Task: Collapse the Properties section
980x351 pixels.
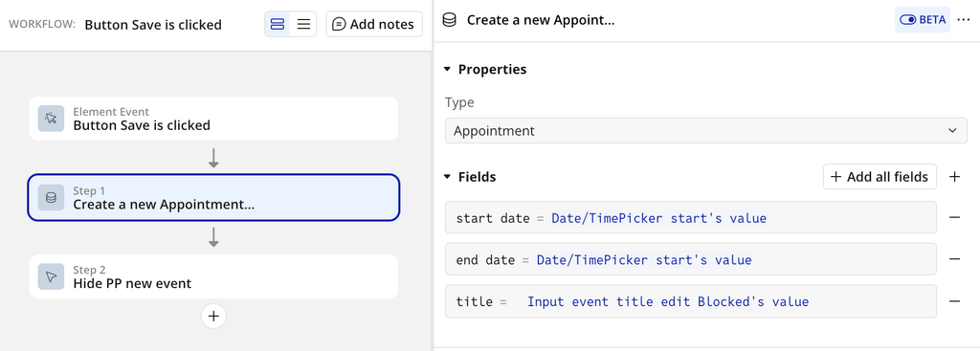Action: (x=448, y=69)
